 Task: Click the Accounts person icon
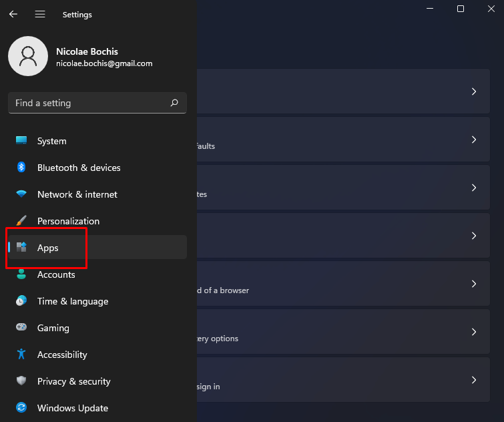(x=21, y=274)
